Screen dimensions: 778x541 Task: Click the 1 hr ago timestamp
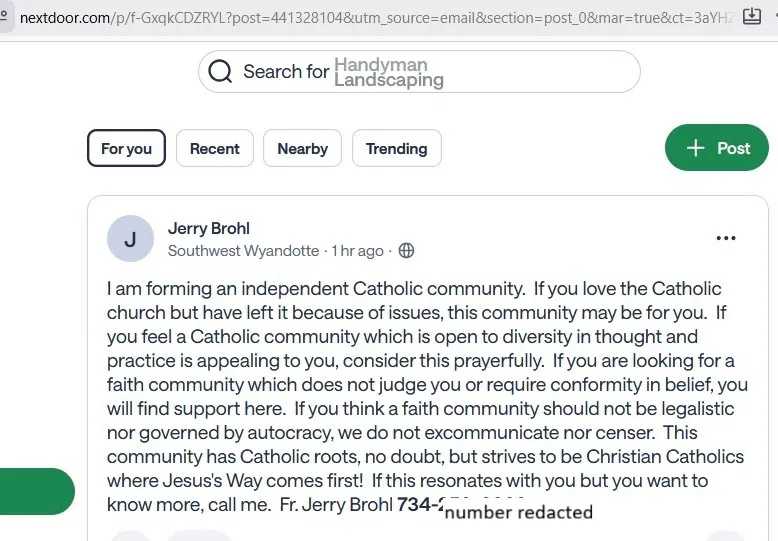coord(358,251)
